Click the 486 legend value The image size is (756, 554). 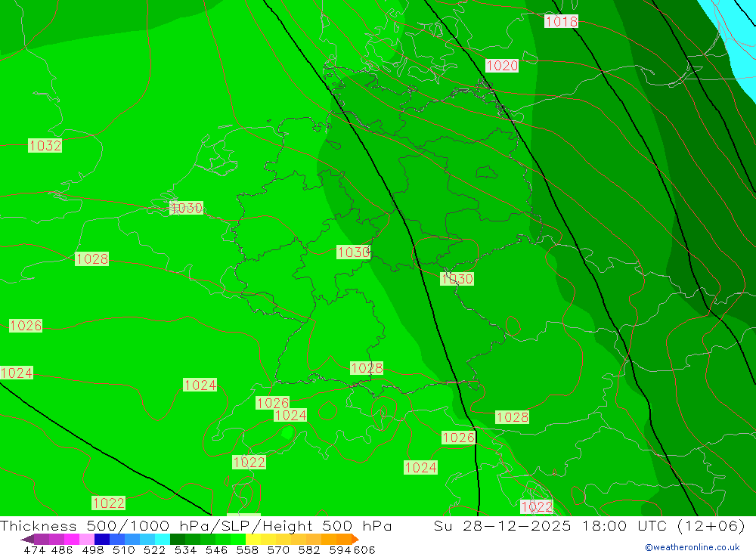pos(62,549)
